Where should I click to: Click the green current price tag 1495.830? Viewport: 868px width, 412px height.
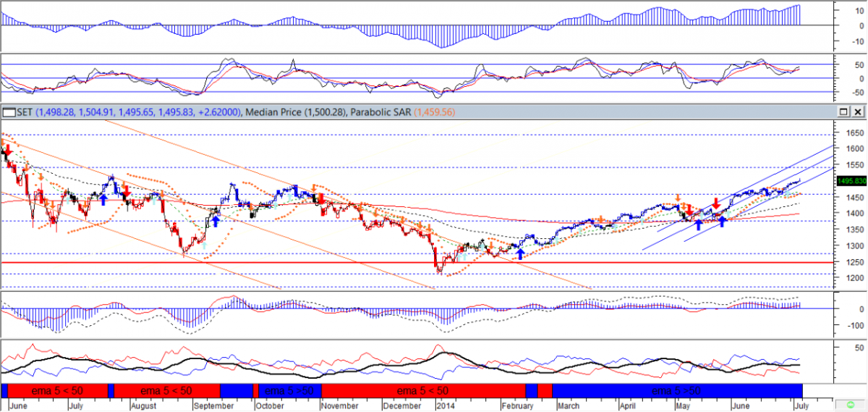[x=850, y=181]
